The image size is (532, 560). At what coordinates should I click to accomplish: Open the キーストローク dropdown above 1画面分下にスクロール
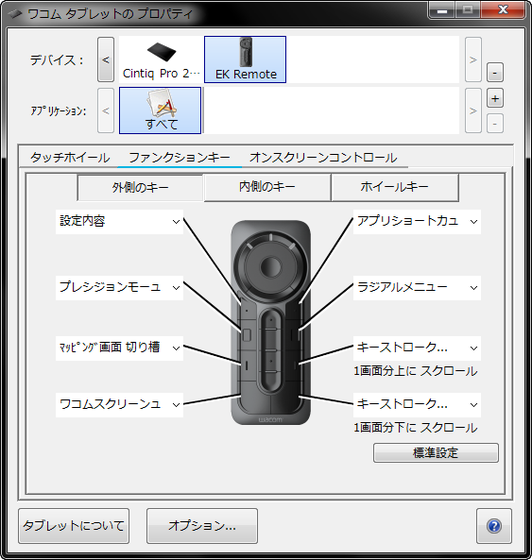coord(417,405)
